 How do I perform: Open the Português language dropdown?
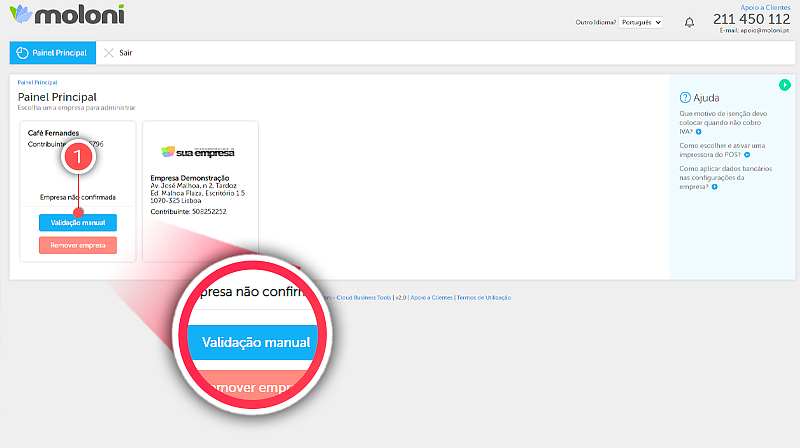[x=641, y=22]
